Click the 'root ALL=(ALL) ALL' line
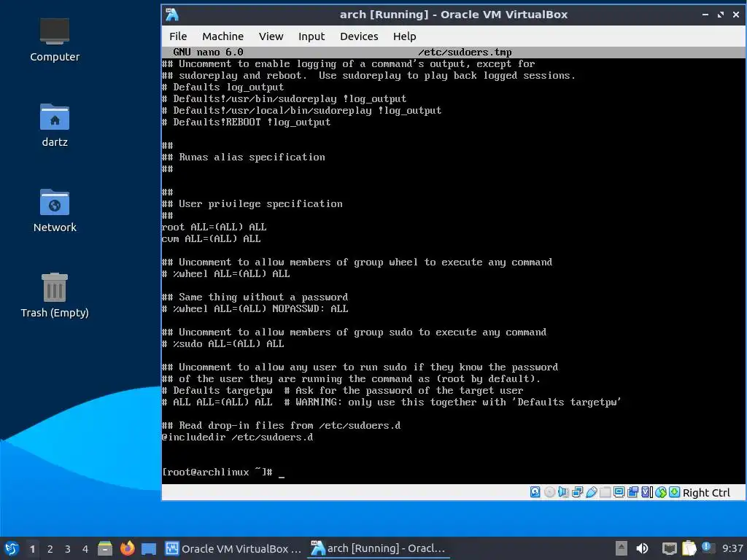 [214, 227]
